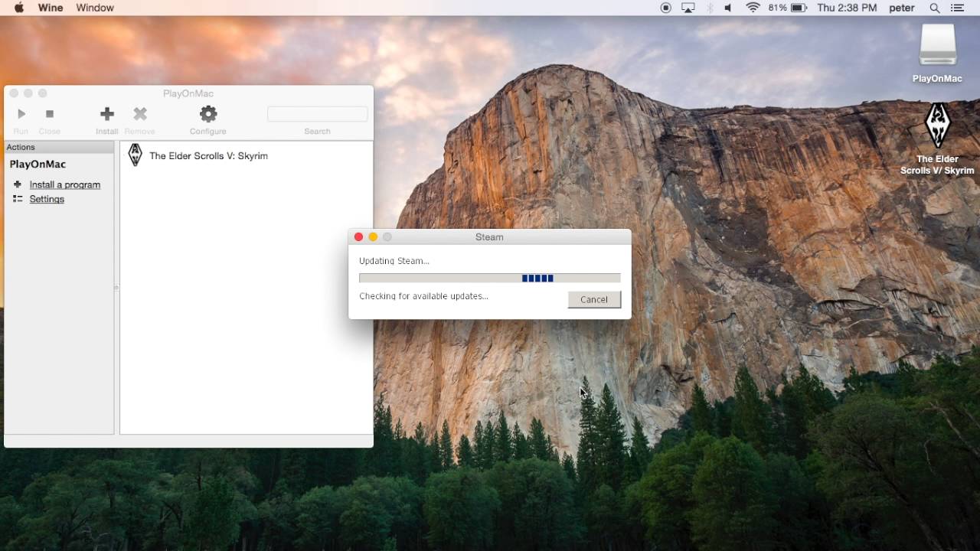This screenshot has height=551, width=980.
Task: Open the PlayOnMac drive icon on desktop
Action: coord(938,45)
